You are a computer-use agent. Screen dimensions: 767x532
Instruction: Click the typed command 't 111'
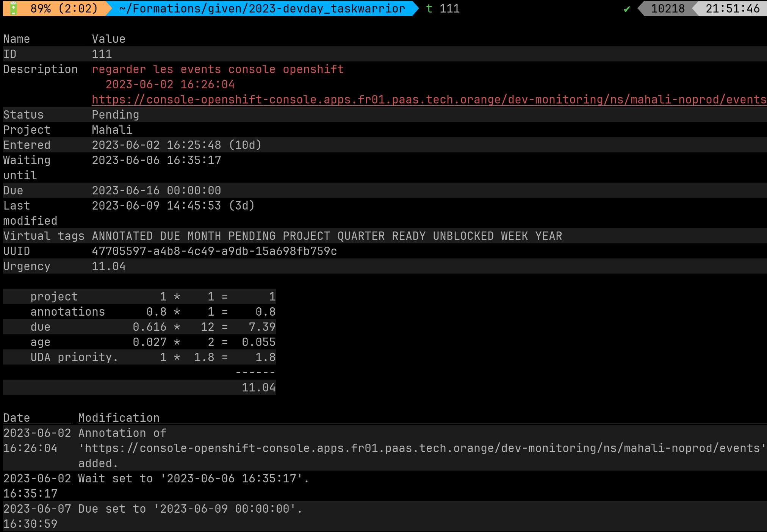pyautogui.click(x=443, y=8)
